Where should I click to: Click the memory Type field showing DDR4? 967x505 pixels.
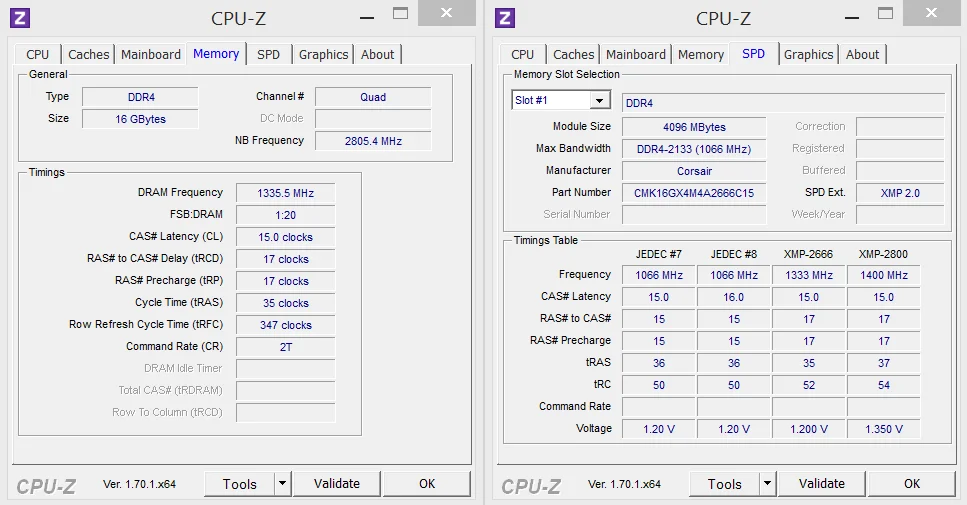click(x=140, y=97)
